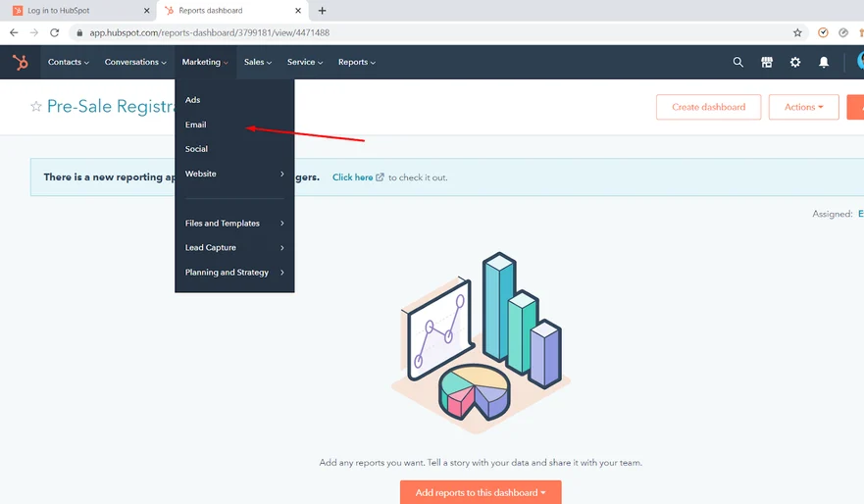Expand the Conversations menu
This screenshot has height=504, width=864.
[x=135, y=62]
